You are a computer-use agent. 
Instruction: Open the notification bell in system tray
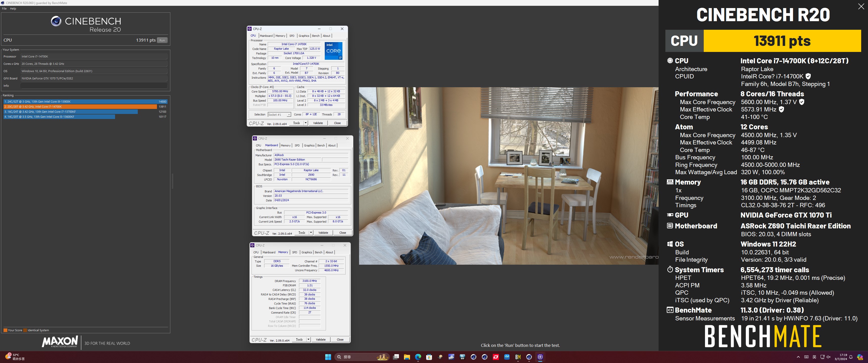(851, 357)
